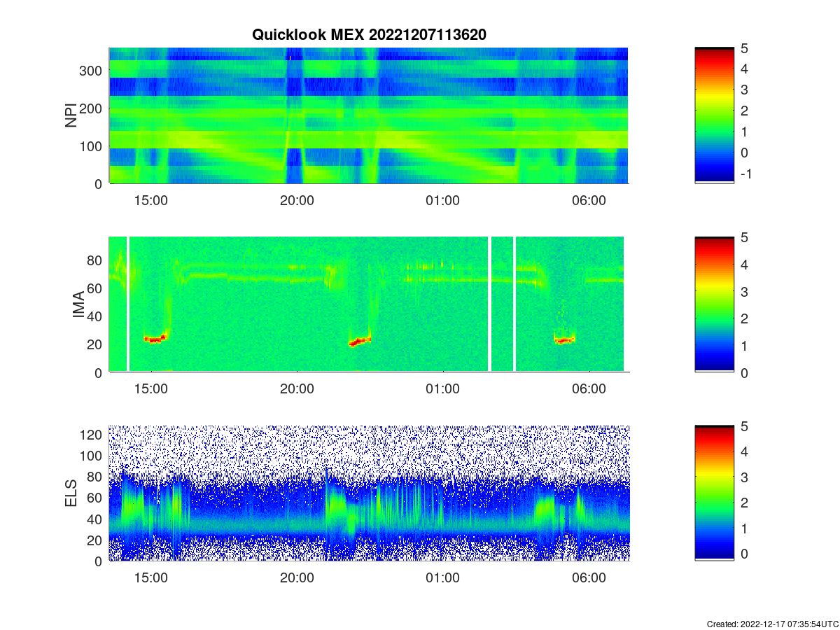Click the '06:00' time label under ELS panel
Viewport: 840px width, 630px height.
click(x=589, y=577)
